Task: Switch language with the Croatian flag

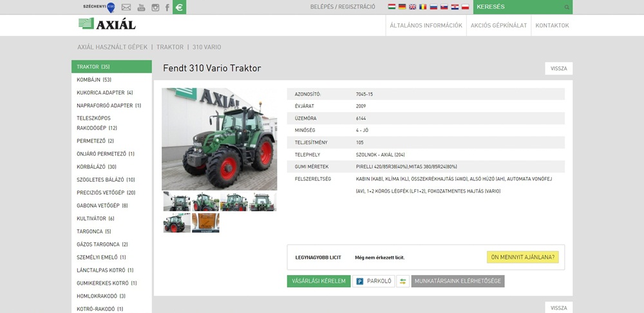Action: tap(455, 7)
